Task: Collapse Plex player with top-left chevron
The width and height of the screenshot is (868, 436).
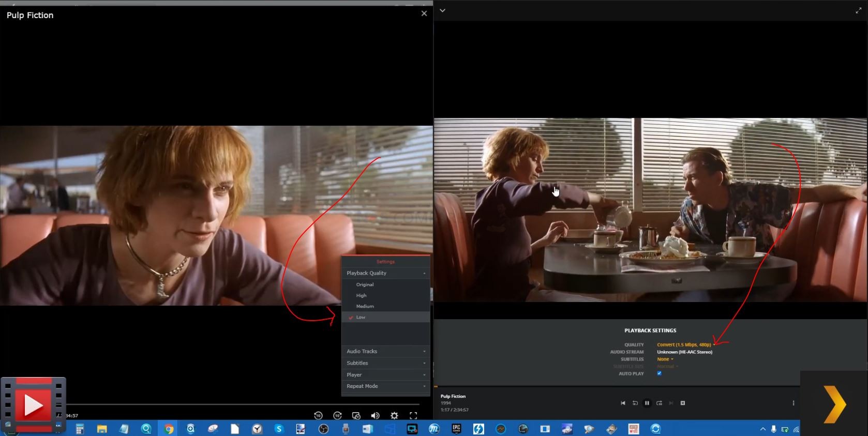Action: [442, 10]
